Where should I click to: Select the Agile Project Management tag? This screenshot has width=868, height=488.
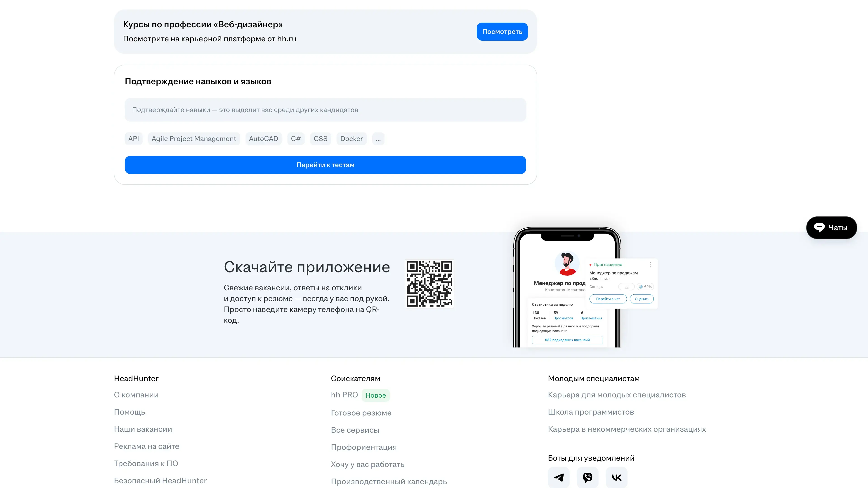pos(194,139)
